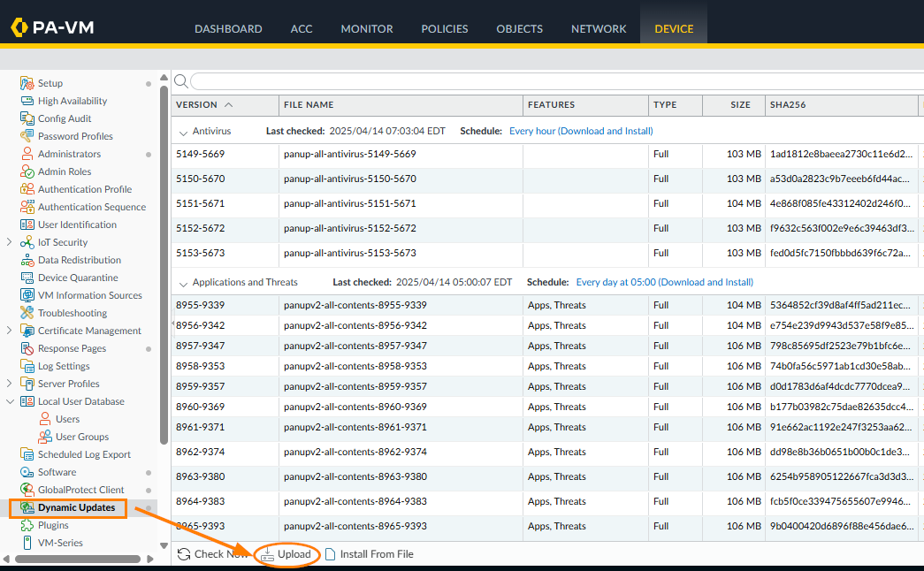Click the GlobalProtect Client globe icon
The image size is (924, 571).
coord(27,490)
